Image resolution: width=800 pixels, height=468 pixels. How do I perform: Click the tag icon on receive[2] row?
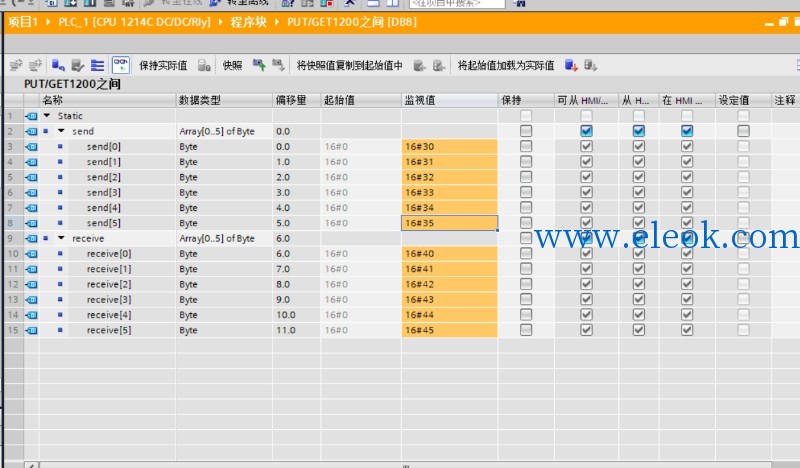(x=32, y=284)
